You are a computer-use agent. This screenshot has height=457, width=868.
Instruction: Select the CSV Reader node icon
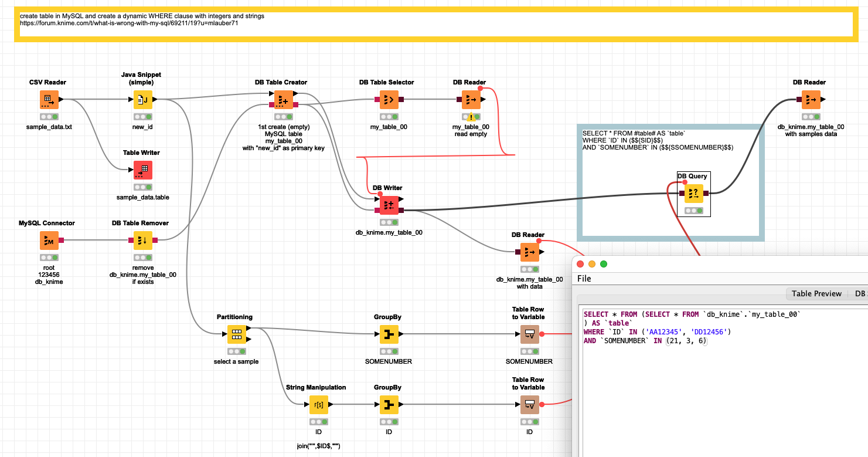49,100
